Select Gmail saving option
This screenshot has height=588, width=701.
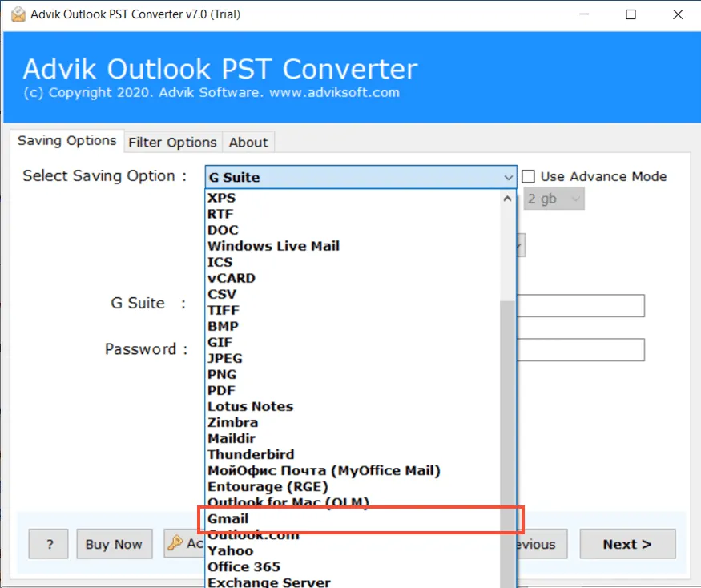(x=353, y=518)
